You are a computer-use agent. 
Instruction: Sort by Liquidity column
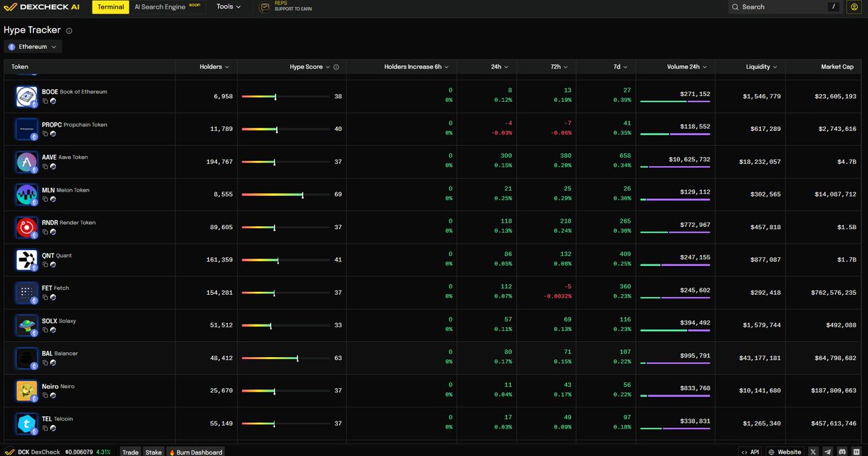pos(762,66)
